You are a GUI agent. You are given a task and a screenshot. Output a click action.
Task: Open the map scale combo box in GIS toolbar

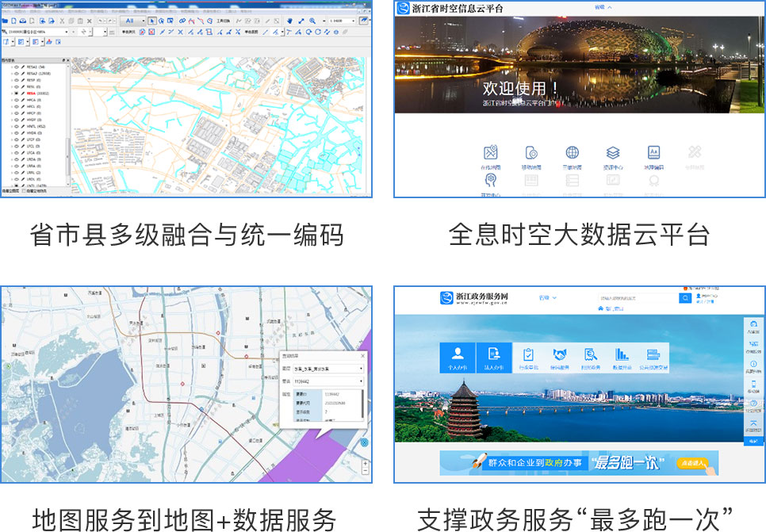click(342, 21)
